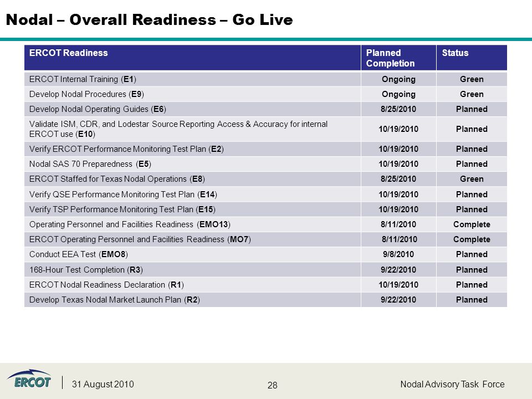The image size is (532, 399).
Task: Click the ERCOT logo in footer
Action: (29, 379)
